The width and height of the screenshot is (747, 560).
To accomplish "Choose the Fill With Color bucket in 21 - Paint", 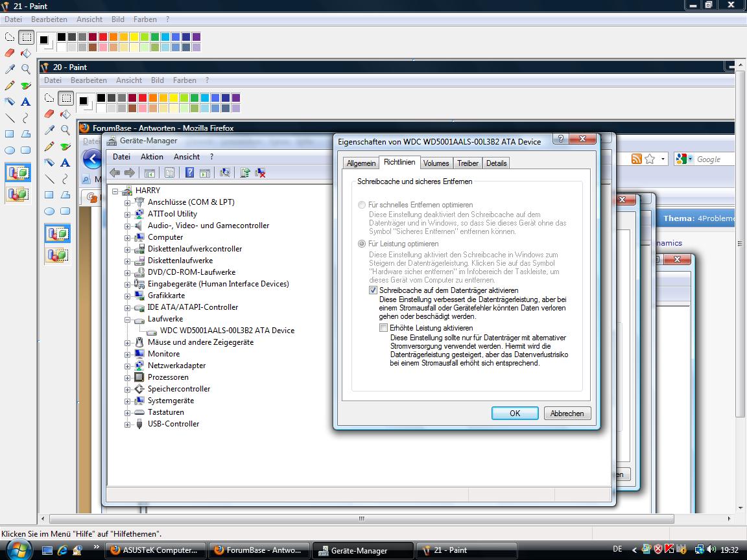I will click(26, 53).
